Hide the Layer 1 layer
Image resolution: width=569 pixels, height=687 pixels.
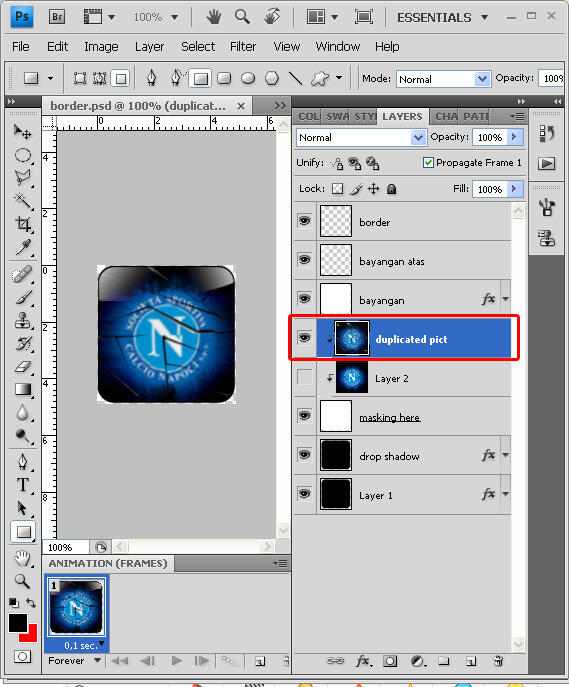click(x=304, y=494)
